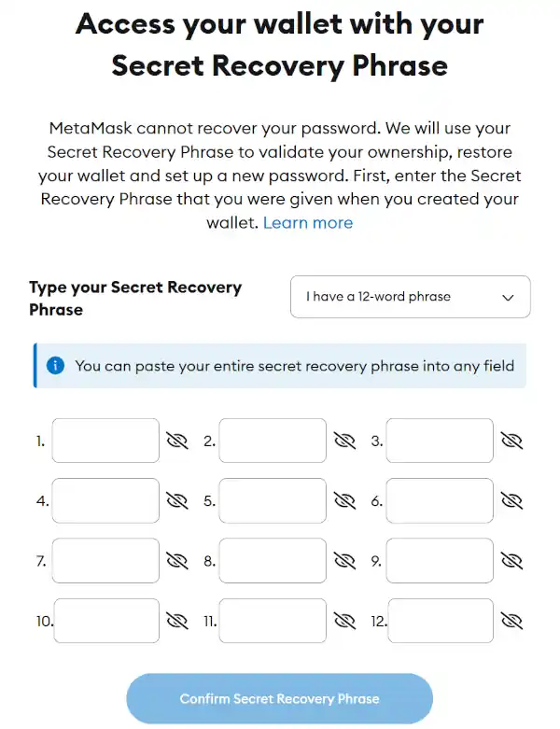Reveal word 12 via eye icon
Image resolution: width=560 pixels, height=729 pixels.
click(511, 621)
